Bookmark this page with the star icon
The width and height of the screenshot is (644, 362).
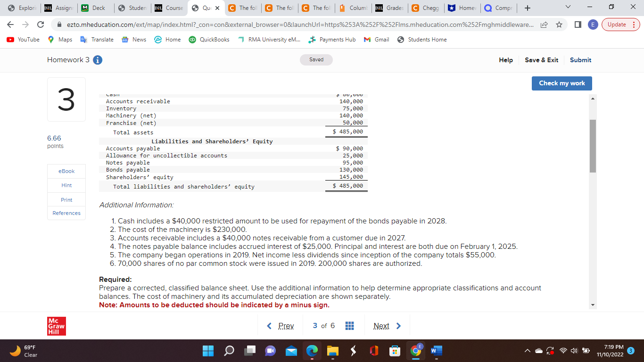558,25
